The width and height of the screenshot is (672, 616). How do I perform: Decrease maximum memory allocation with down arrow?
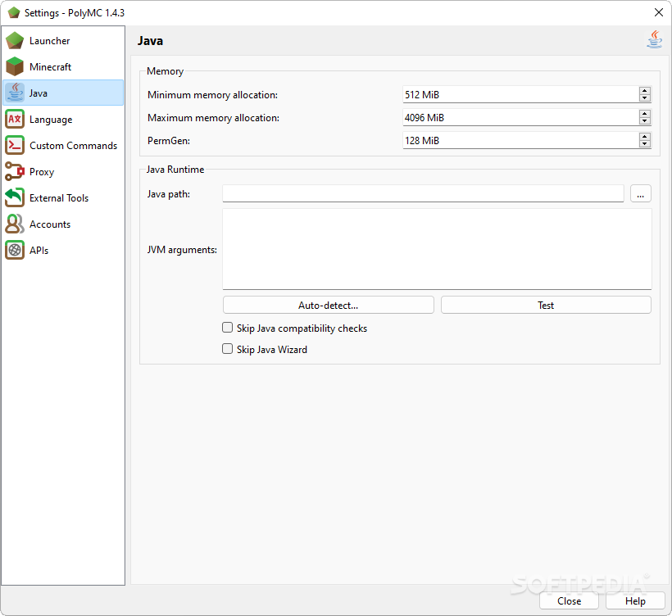pos(645,121)
